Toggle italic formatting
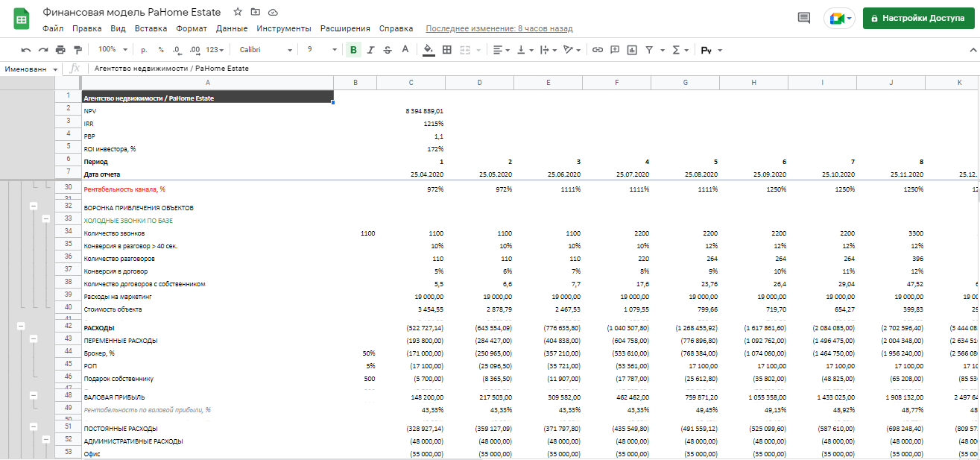Viewport: 980px width, 460px height. coord(370,50)
